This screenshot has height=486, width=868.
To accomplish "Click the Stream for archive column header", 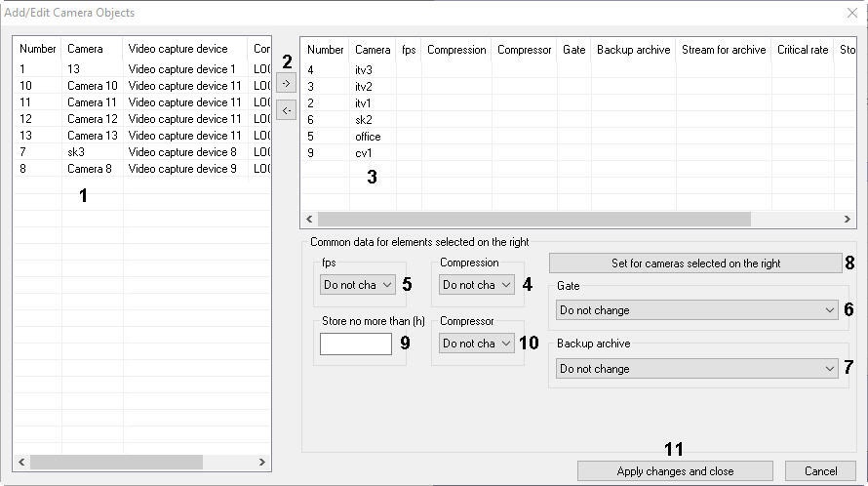I will pyautogui.click(x=723, y=50).
